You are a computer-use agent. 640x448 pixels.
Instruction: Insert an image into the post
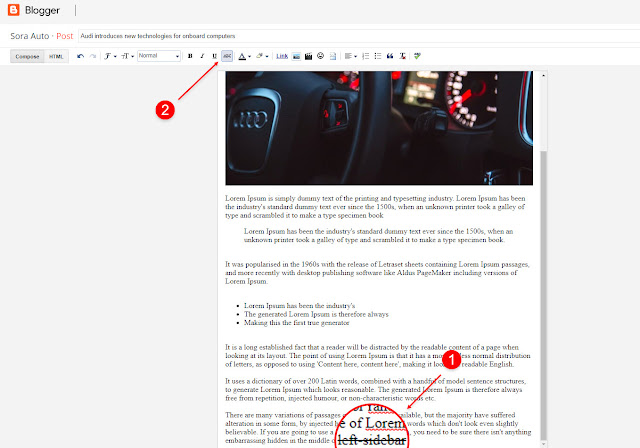click(296, 56)
